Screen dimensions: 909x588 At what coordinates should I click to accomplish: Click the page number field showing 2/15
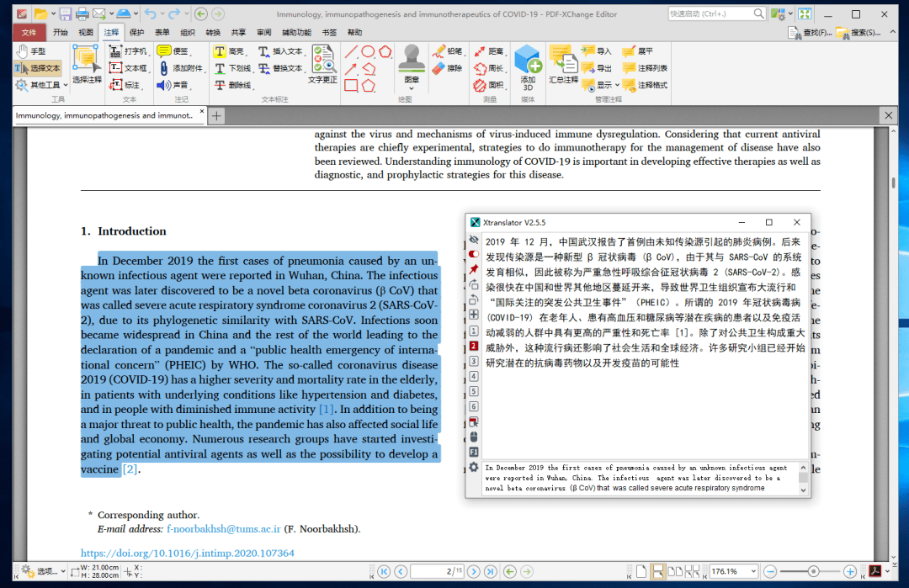click(x=438, y=571)
